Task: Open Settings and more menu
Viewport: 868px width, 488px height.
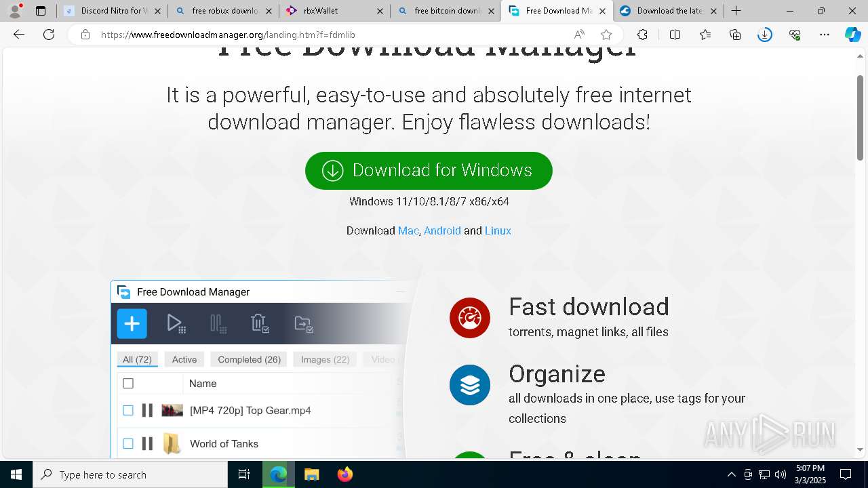Action: (x=825, y=35)
